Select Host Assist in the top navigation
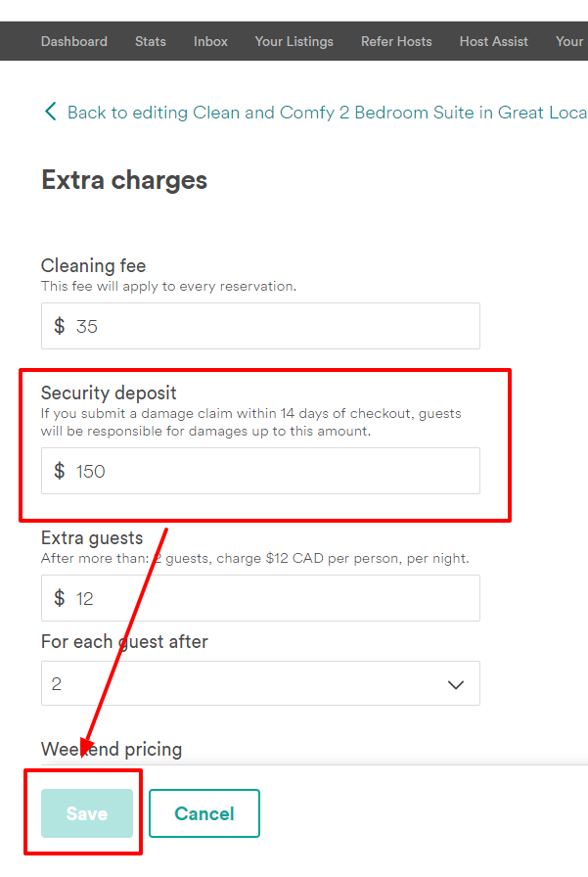Screen dimensions: 588x877 coord(493,41)
